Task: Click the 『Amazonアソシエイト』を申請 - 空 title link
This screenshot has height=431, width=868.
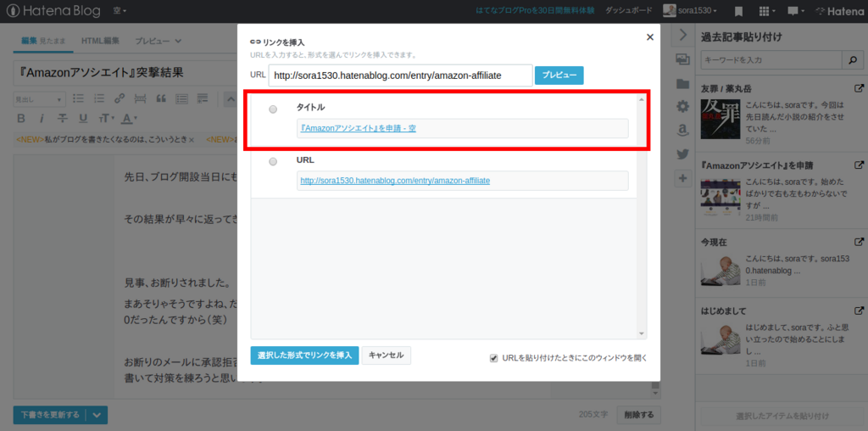Action: (x=359, y=128)
